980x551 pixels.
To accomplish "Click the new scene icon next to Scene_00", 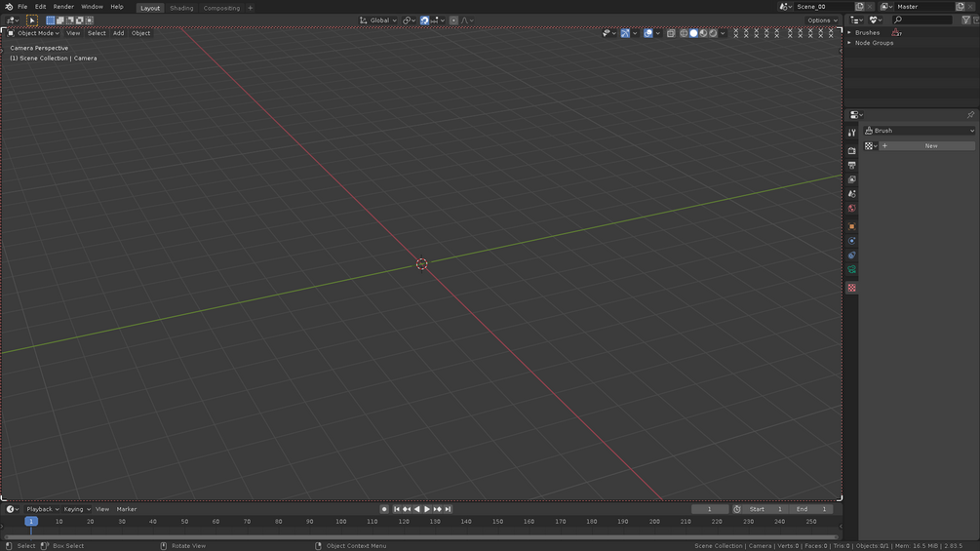I will (x=859, y=6).
